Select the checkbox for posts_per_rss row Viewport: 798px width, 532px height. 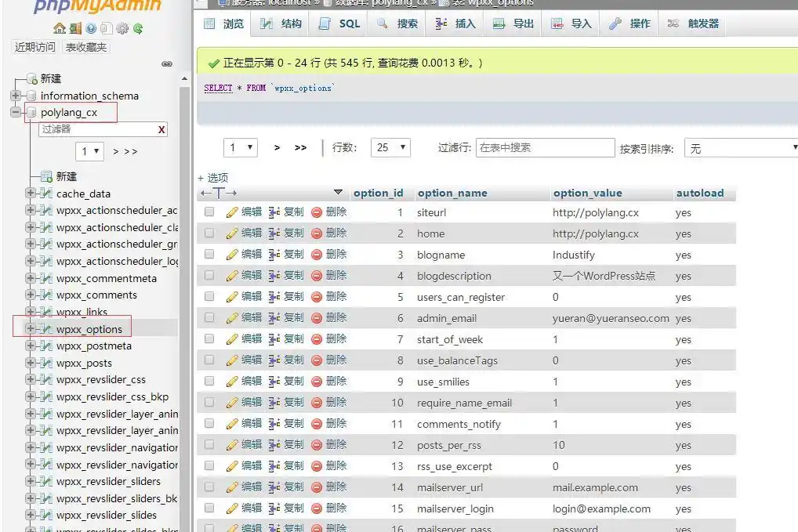(209, 445)
